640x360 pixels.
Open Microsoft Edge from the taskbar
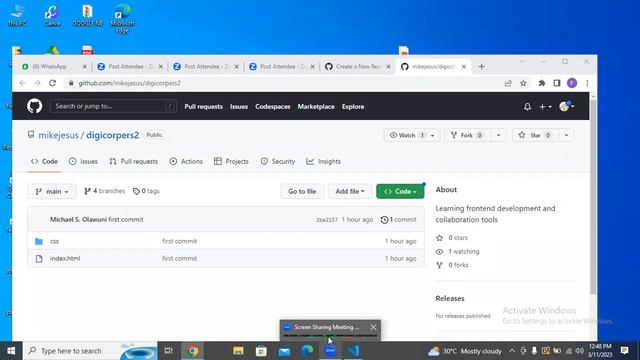tap(307, 351)
